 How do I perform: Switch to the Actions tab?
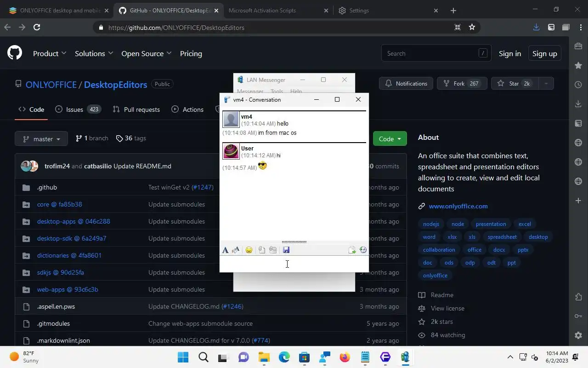(x=187, y=109)
